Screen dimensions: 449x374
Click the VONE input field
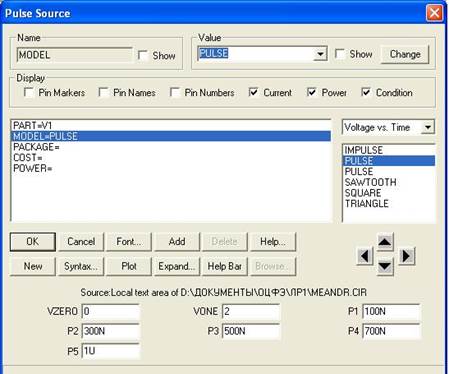click(x=251, y=312)
